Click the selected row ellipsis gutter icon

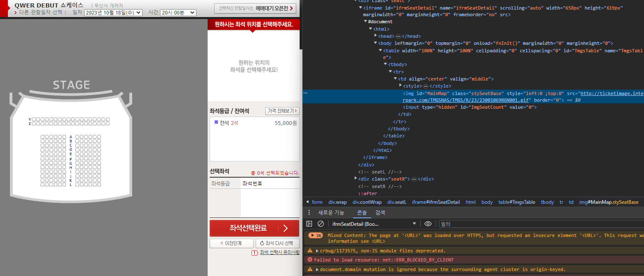click(305, 93)
